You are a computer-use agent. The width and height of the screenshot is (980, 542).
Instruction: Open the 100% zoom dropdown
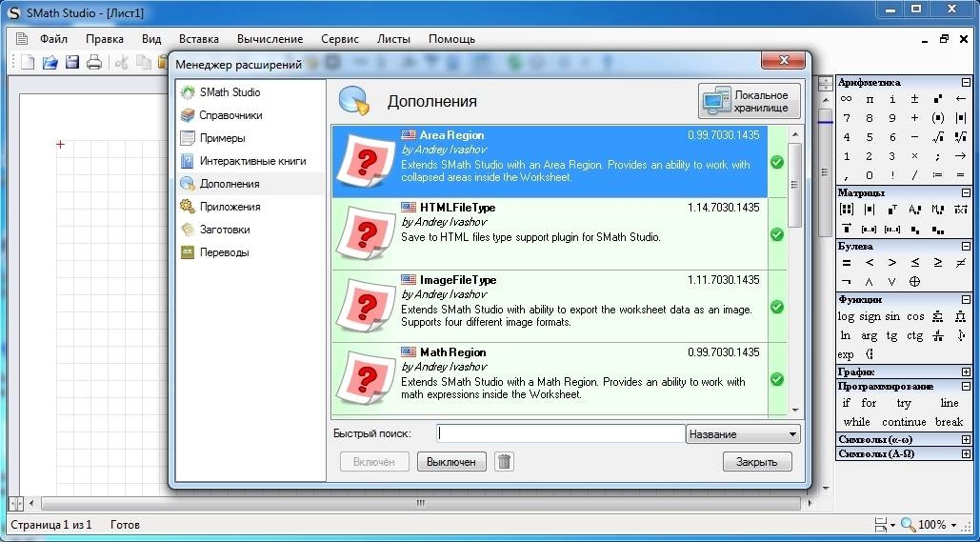[954, 525]
